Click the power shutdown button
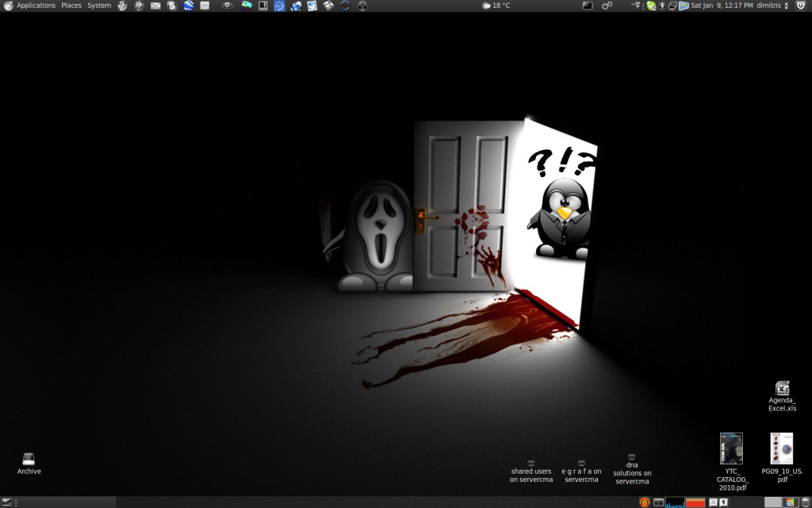This screenshot has width=812, height=508. (x=801, y=6)
